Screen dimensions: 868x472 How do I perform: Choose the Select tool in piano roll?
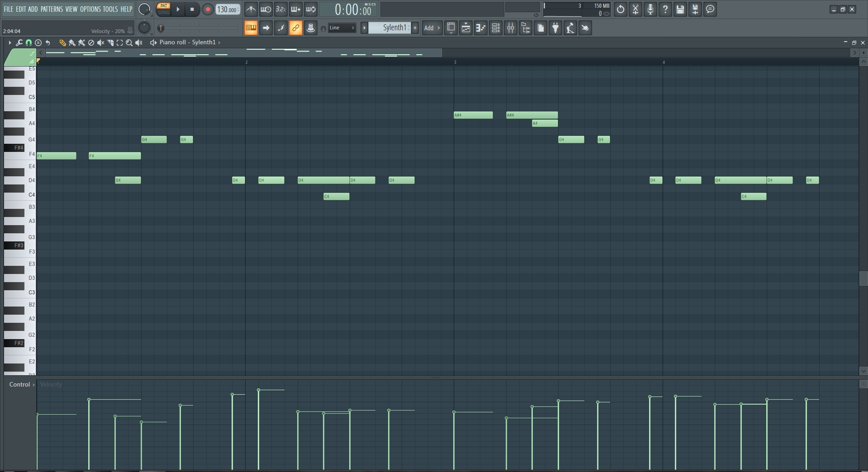(119, 42)
